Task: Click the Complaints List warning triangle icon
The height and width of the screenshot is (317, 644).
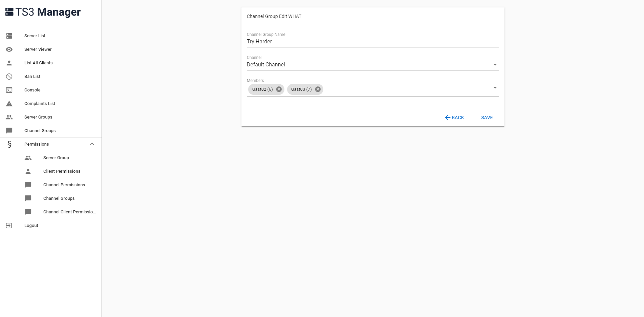Action: pos(9,104)
